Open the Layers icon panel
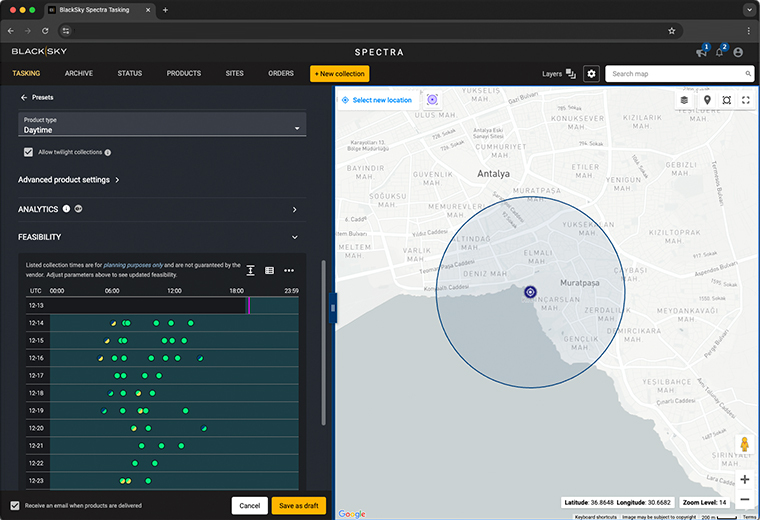This screenshot has height=520, width=760. 571,74
